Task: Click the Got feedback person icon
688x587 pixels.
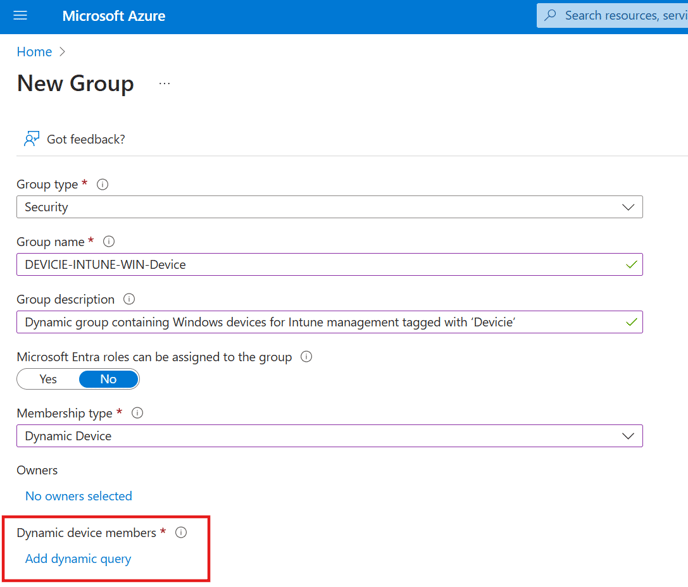Action: (31, 139)
